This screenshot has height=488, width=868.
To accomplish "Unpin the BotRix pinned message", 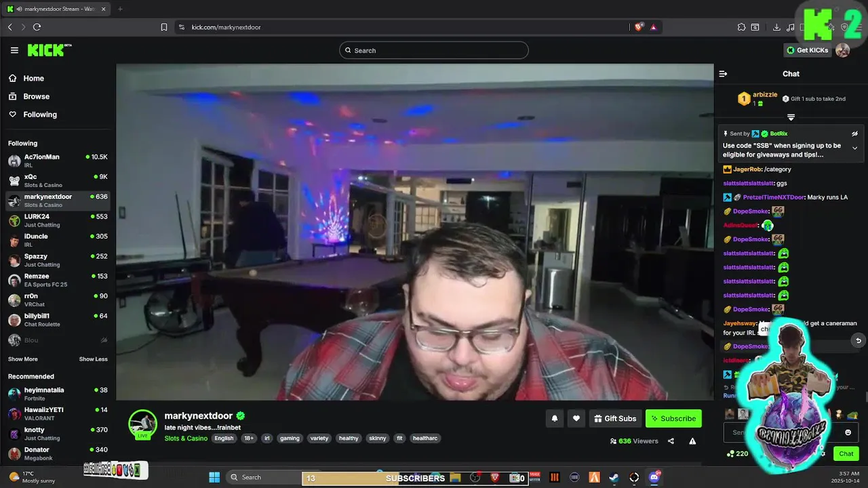I will 854,134.
